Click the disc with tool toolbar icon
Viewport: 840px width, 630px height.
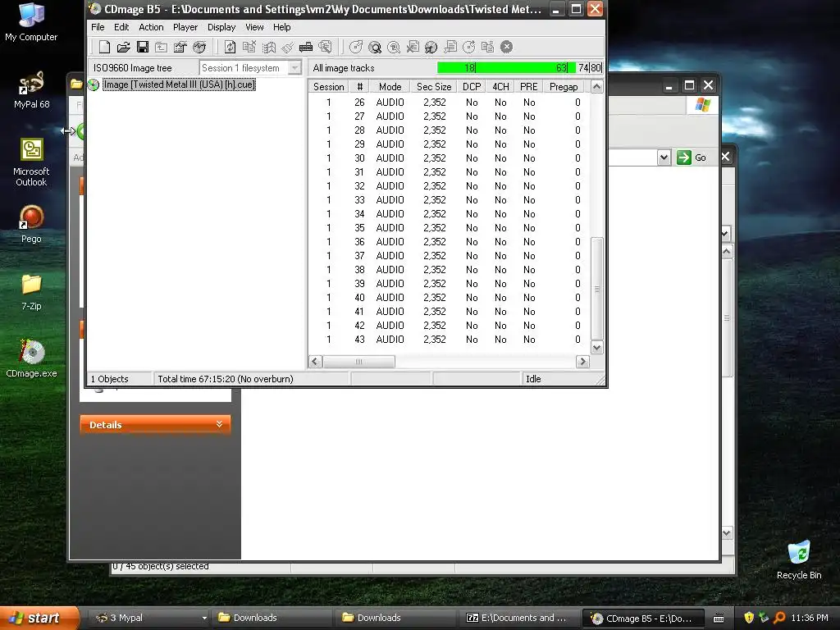[431, 47]
